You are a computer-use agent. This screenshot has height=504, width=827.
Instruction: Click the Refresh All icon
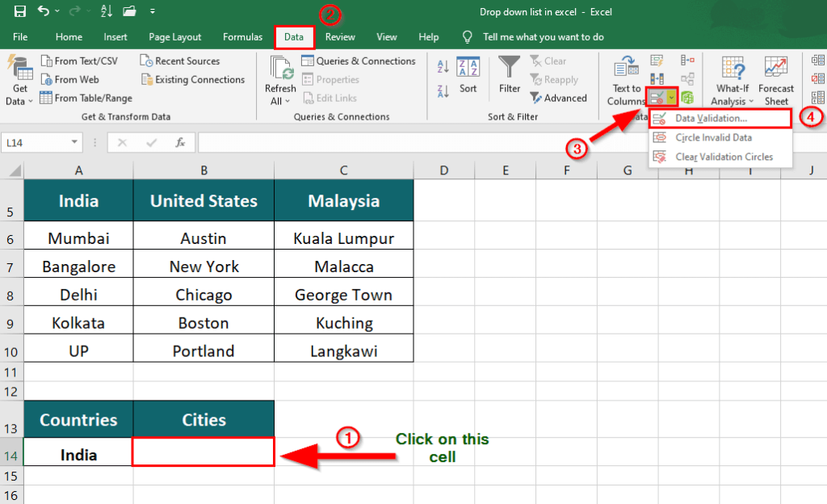pyautogui.click(x=280, y=78)
